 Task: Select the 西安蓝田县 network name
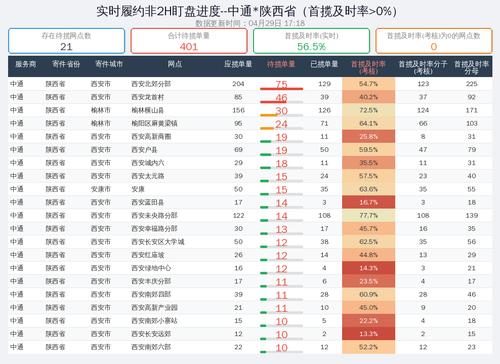click(x=148, y=202)
